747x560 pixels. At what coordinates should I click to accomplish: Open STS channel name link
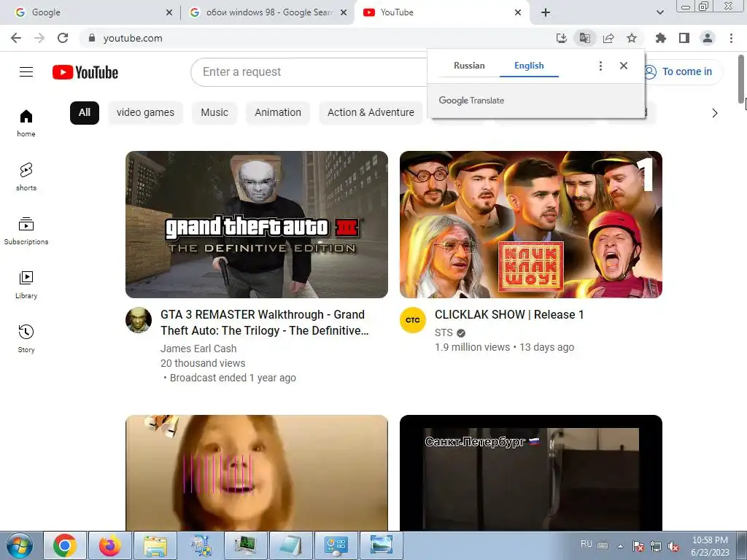click(x=444, y=332)
